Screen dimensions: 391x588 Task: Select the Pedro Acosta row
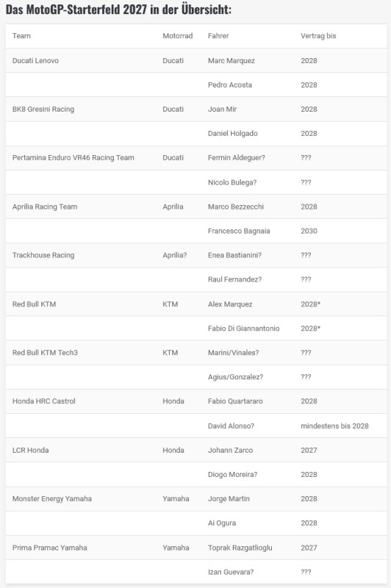coord(196,85)
